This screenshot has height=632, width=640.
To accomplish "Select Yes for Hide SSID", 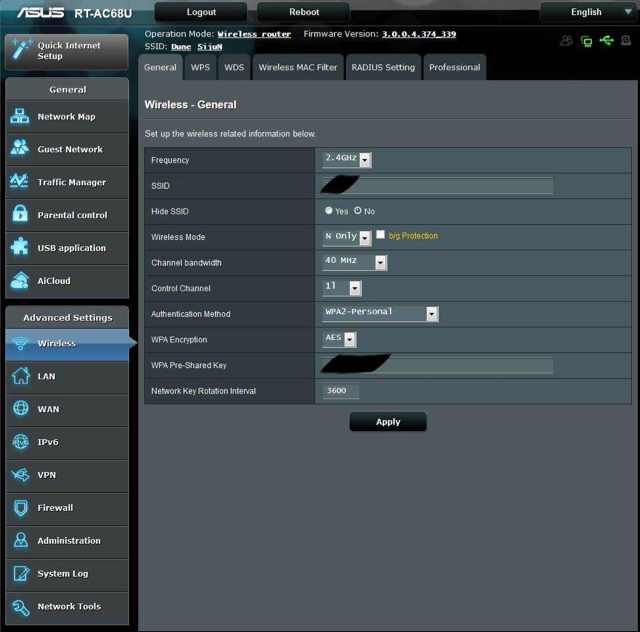I will click(x=329, y=210).
